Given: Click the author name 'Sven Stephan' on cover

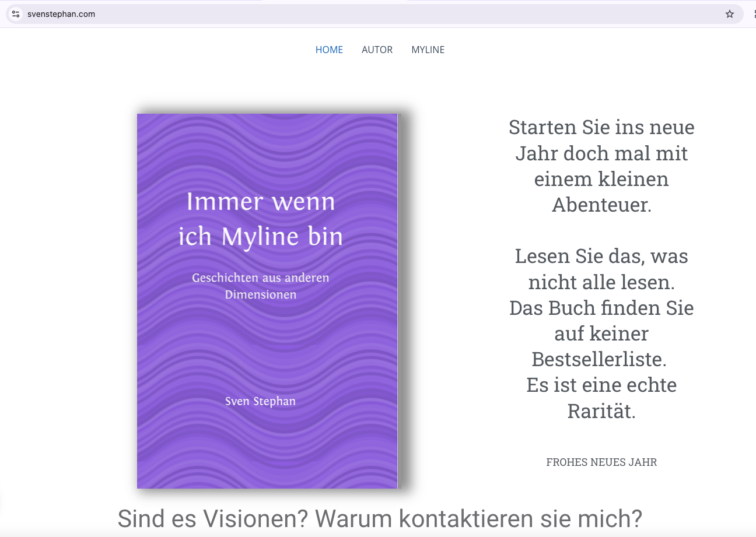Looking at the screenshot, I should pyautogui.click(x=260, y=401).
